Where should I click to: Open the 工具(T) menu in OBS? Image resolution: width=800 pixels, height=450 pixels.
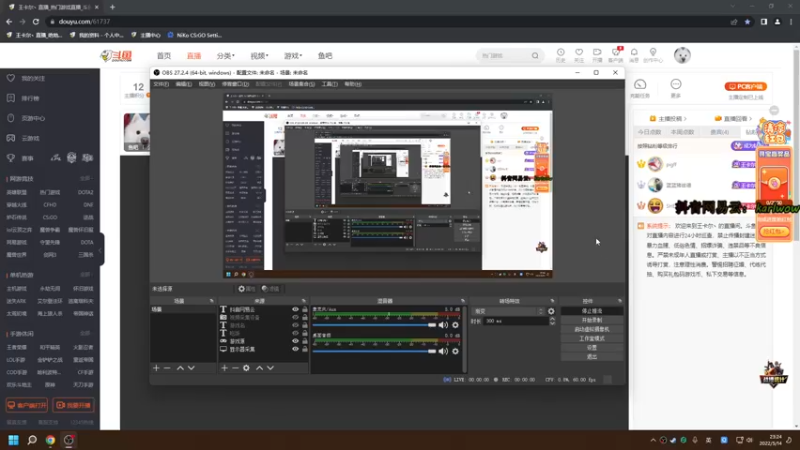330,84
